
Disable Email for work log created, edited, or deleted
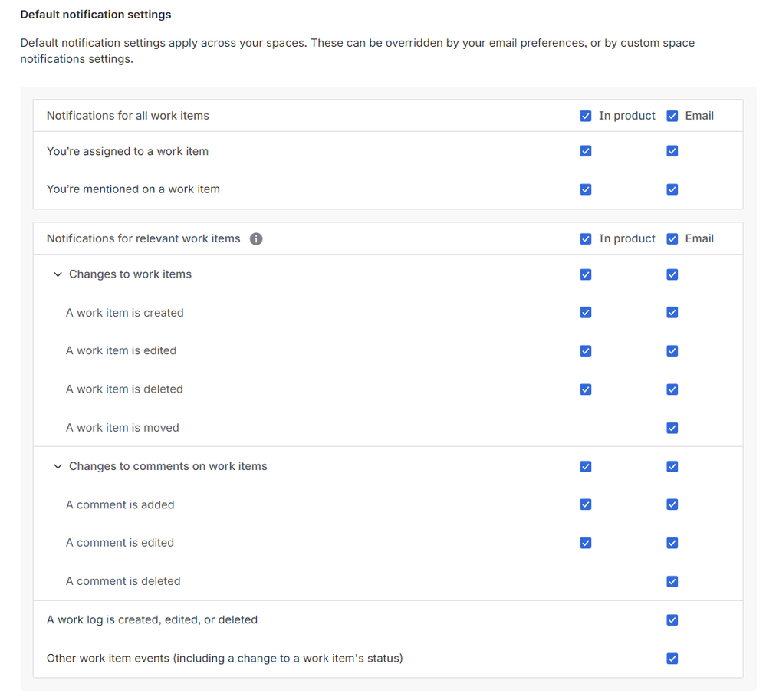(672, 619)
